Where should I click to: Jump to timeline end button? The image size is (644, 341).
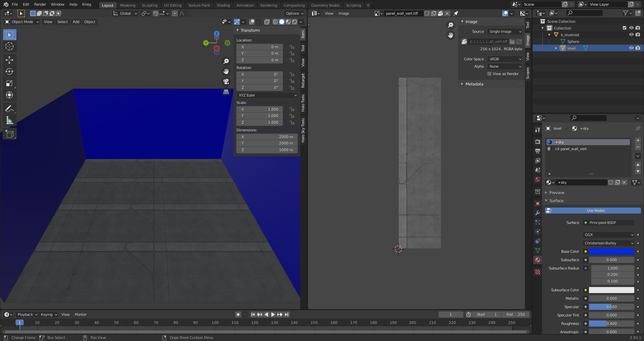point(286,315)
